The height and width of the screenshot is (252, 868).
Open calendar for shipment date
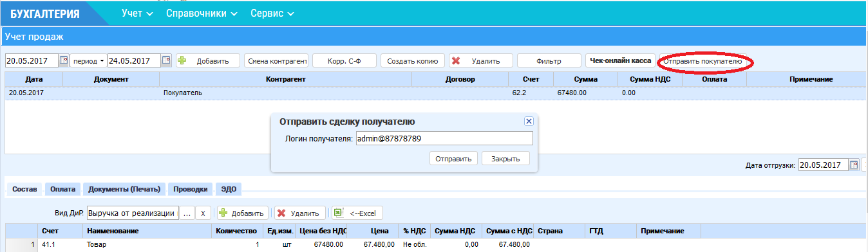click(854, 165)
